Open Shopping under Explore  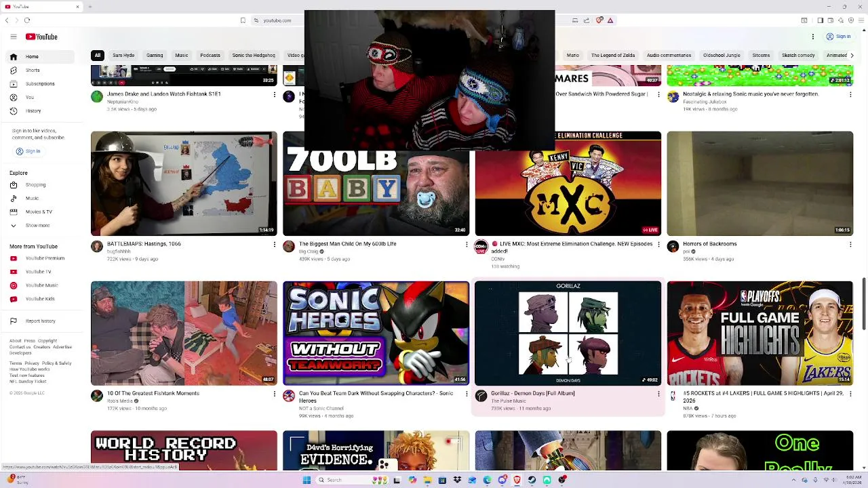(35, 184)
